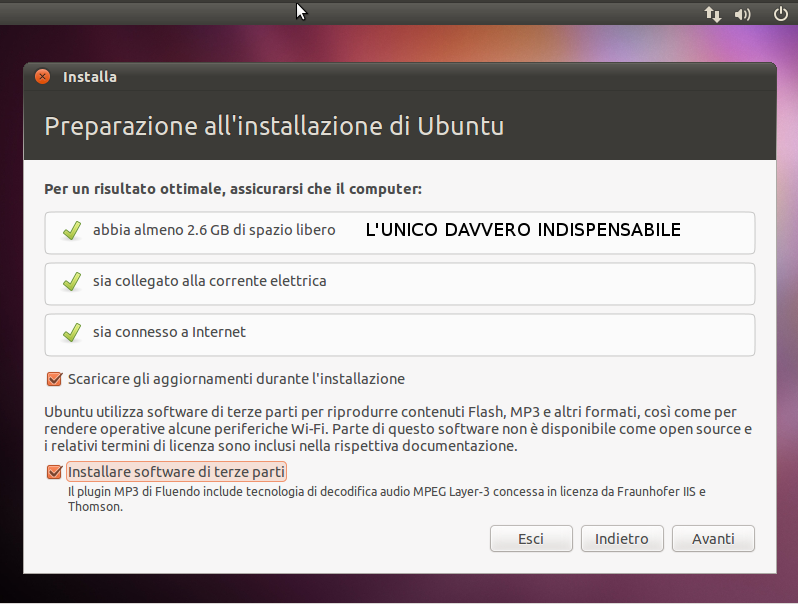Toggle Installare software di terze parti checkbox
The height and width of the screenshot is (604, 798).
click(54, 472)
